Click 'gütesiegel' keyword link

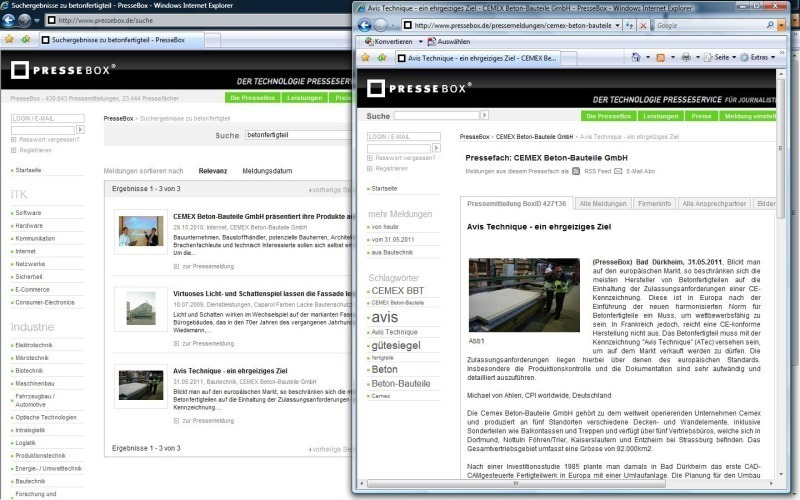click(x=396, y=345)
